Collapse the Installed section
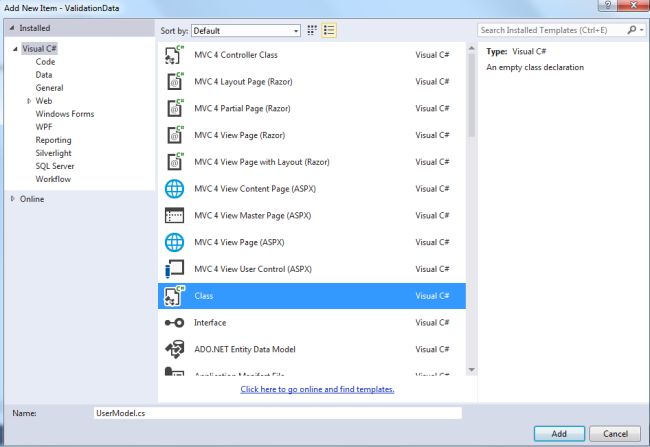 pos(12,28)
